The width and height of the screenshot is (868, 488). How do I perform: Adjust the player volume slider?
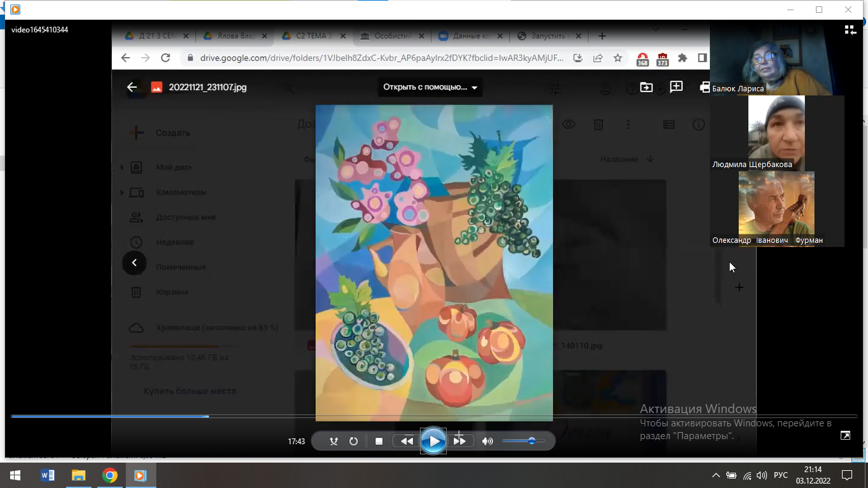tap(523, 441)
